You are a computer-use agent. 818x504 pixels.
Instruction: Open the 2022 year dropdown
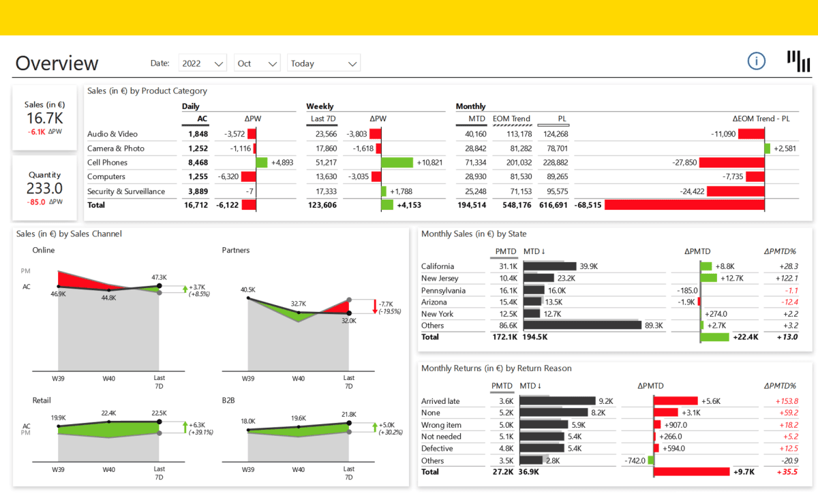pyautogui.click(x=202, y=63)
